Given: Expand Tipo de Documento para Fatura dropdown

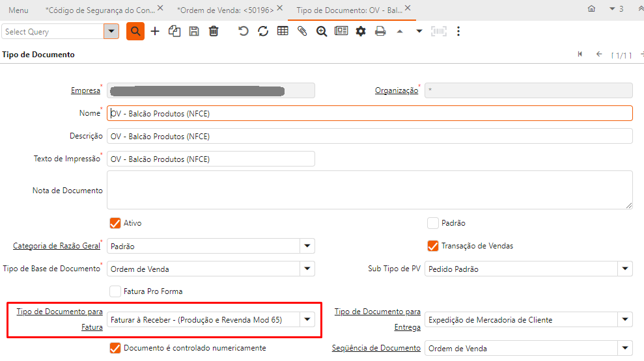Looking at the screenshot, I should click(x=307, y=319).
